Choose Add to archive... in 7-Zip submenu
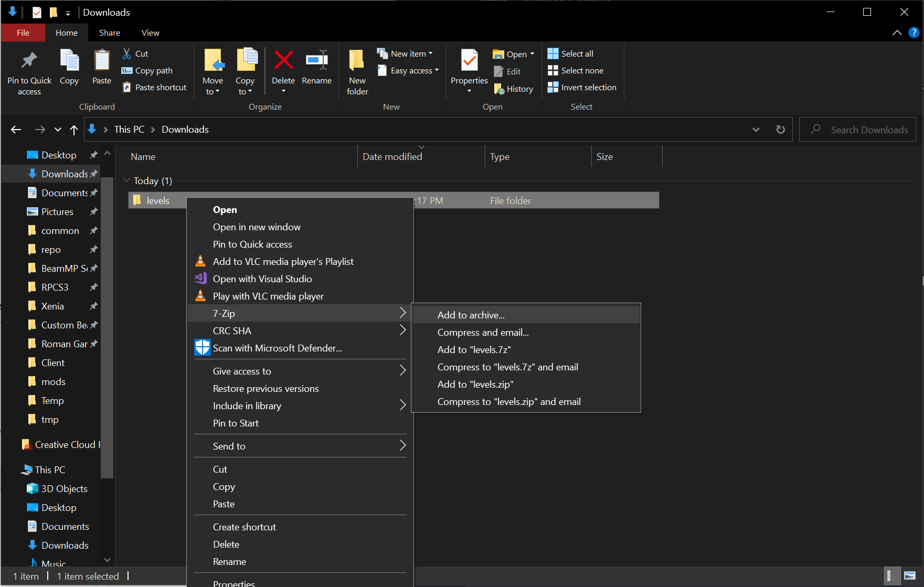The image size is (924, 587). point(526,315)
